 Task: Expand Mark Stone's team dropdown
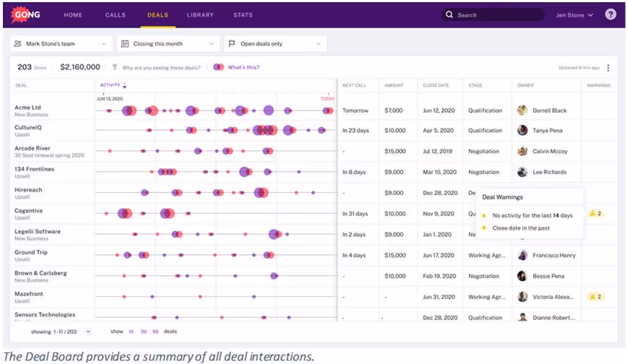[x=61, y=43]
